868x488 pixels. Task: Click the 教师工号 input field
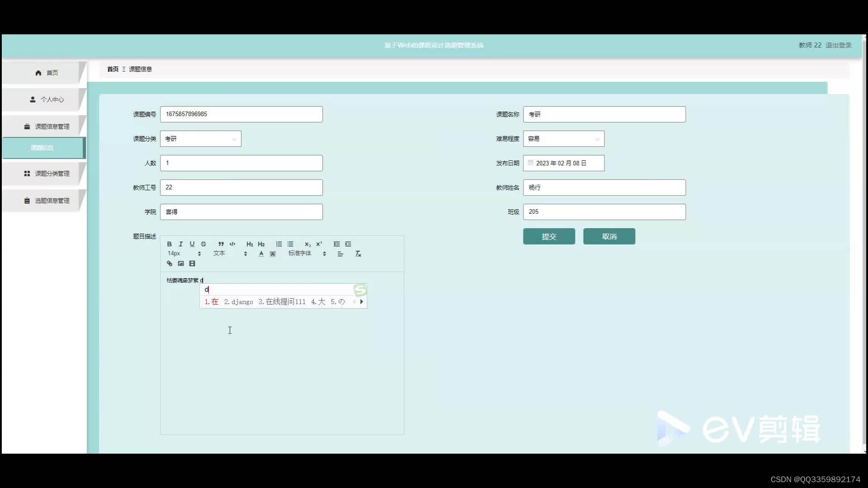[241, 188]
